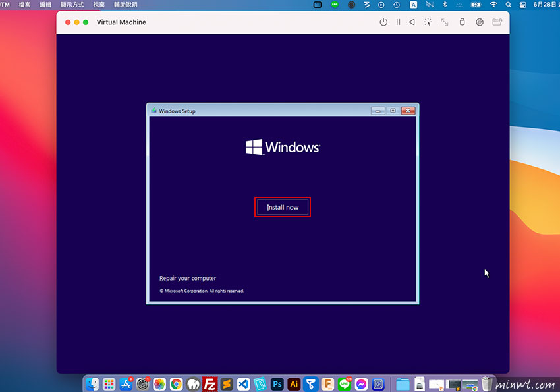
Task: Open battery status in menu bar
Action: [x=476, y=5]
